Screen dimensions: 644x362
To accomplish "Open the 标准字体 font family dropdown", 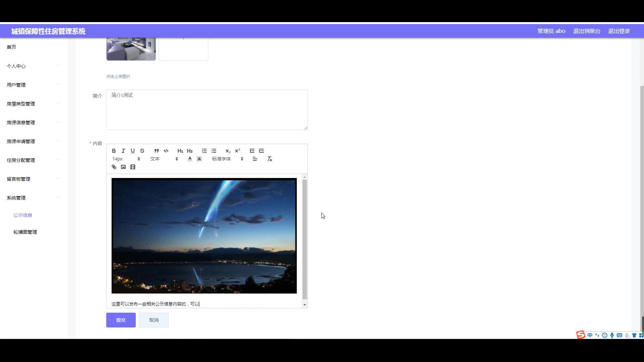I will pos(227,159).
